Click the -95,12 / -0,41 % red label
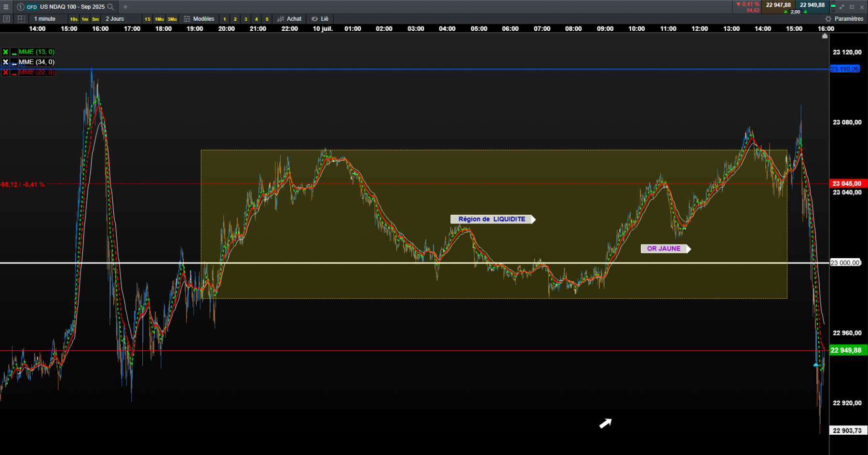Viewport: 868px width, 455px height. click(x=23, y=184)
